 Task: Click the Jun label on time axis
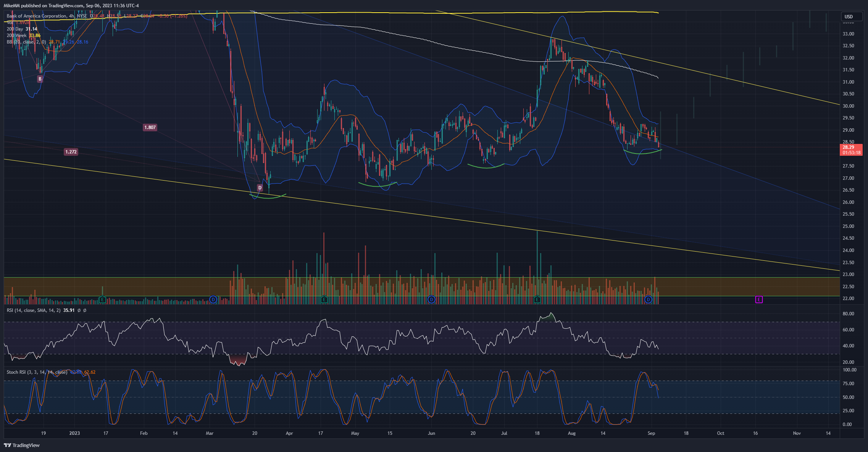point(431,433)
